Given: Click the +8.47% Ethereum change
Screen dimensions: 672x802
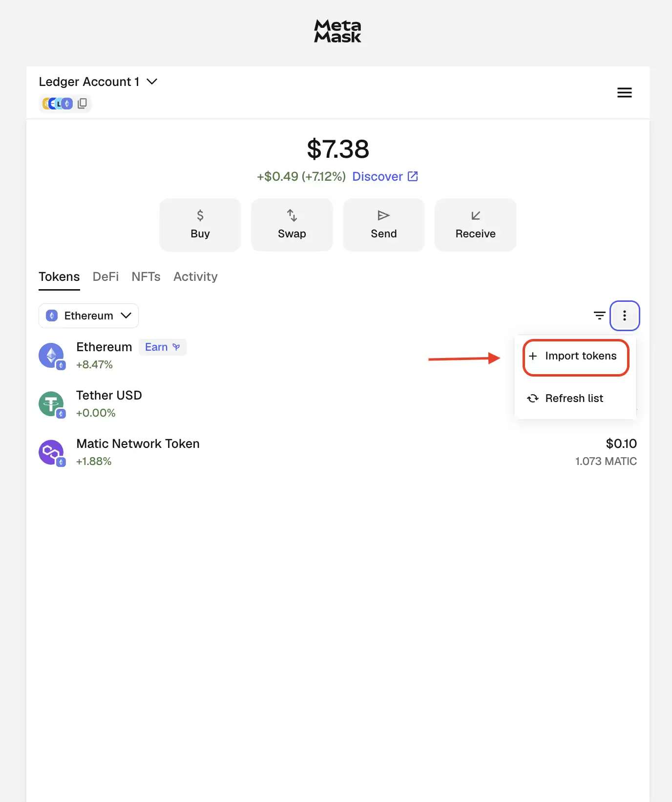Looking at the screenshot, I should (94, 364).
